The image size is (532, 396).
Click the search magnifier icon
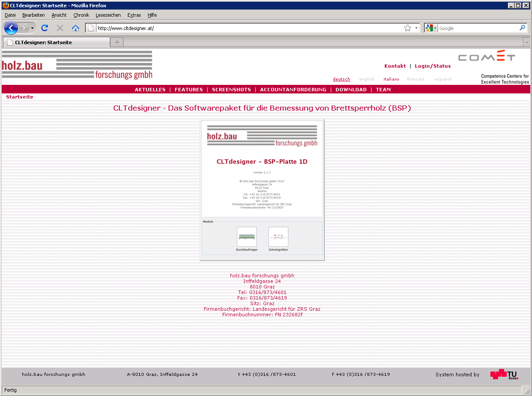[522, 28]
